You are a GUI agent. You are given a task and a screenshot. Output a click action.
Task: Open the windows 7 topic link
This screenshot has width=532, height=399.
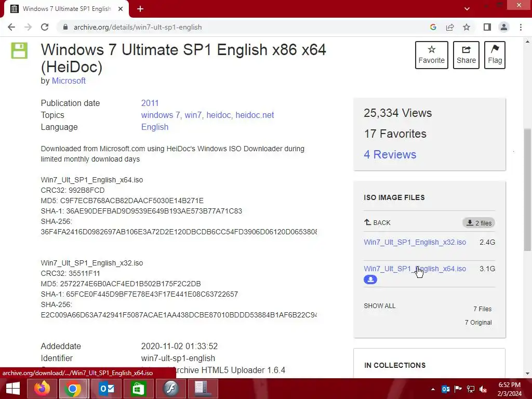(x=160, y=115)
